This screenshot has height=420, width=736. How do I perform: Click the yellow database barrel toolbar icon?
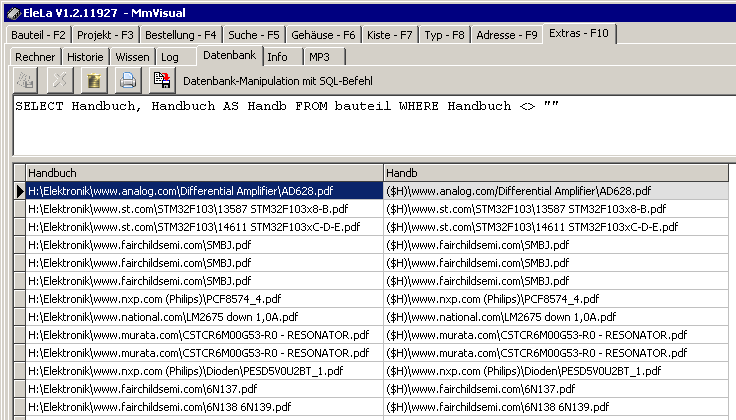[94, 80]
